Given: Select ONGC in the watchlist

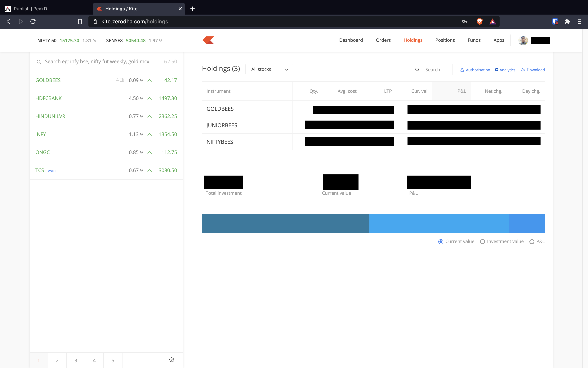Looking at the screenshot, I should point(106,152).
